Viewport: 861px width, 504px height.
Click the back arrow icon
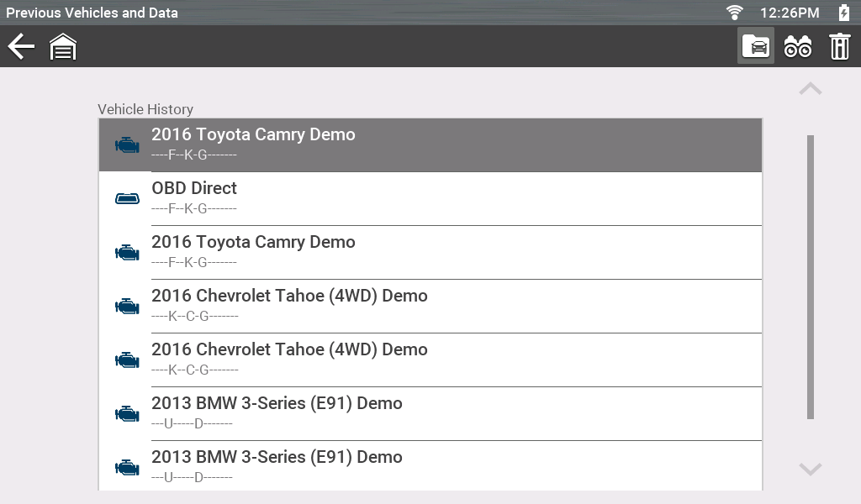pyautogui.click(x=21, y=47)
